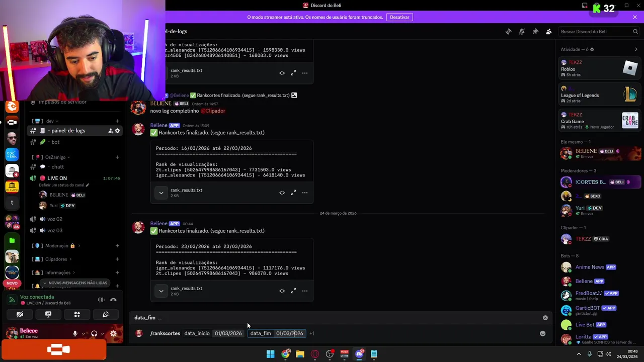This screenshot has height=362, width=644.
Task: Show the +1 additional command options
Action: (311, 333)
